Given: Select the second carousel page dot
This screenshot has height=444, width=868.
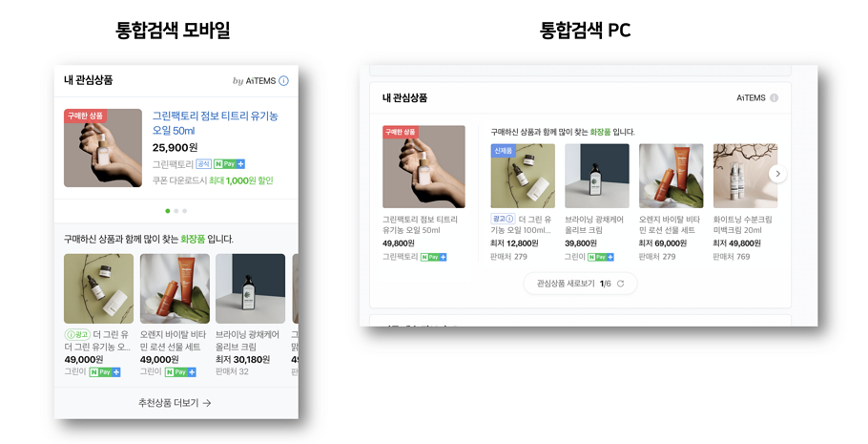Looking at the screenshot, I should click(176, 210).
